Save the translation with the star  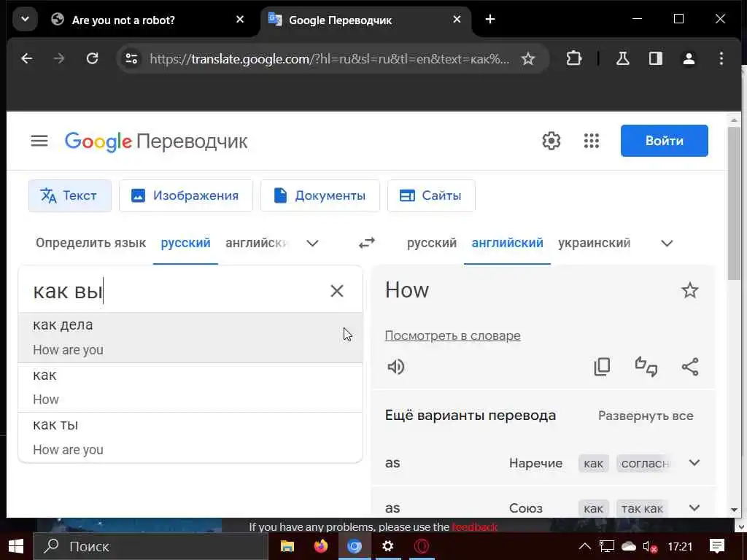(x=690, y=290)
